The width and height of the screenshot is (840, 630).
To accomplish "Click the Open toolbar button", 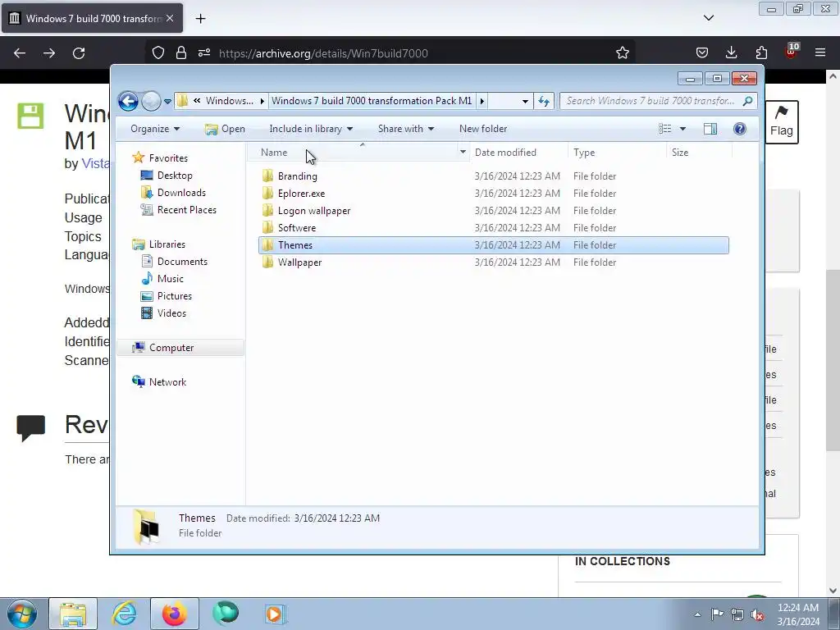I will pyautogui.click(x=225, y=129).
